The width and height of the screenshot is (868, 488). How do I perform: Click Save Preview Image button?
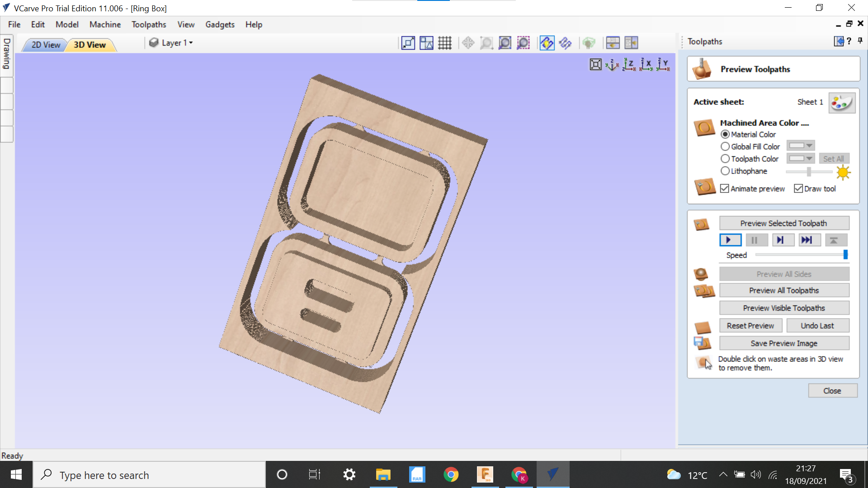coord(784,343)
